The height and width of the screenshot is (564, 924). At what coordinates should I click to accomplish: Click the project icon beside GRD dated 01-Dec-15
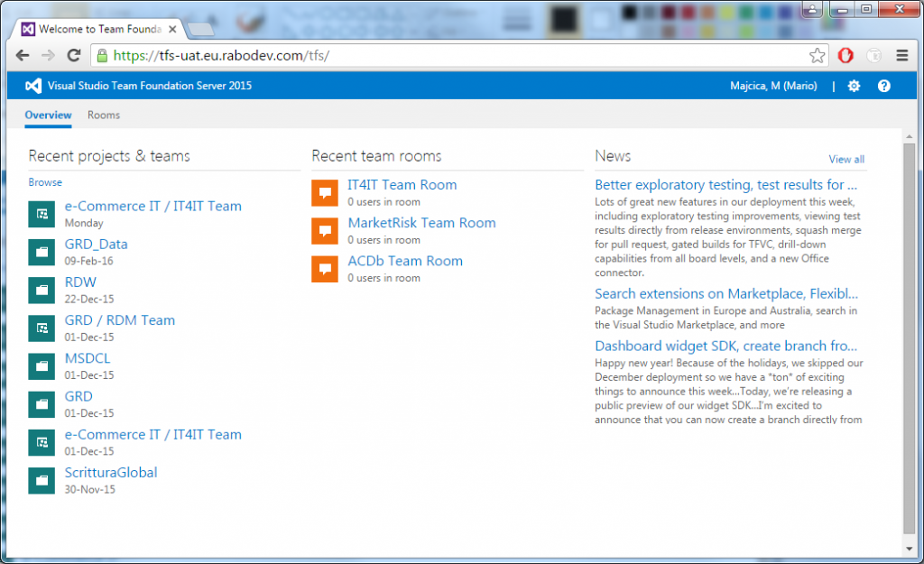click(x=42, y=404)
